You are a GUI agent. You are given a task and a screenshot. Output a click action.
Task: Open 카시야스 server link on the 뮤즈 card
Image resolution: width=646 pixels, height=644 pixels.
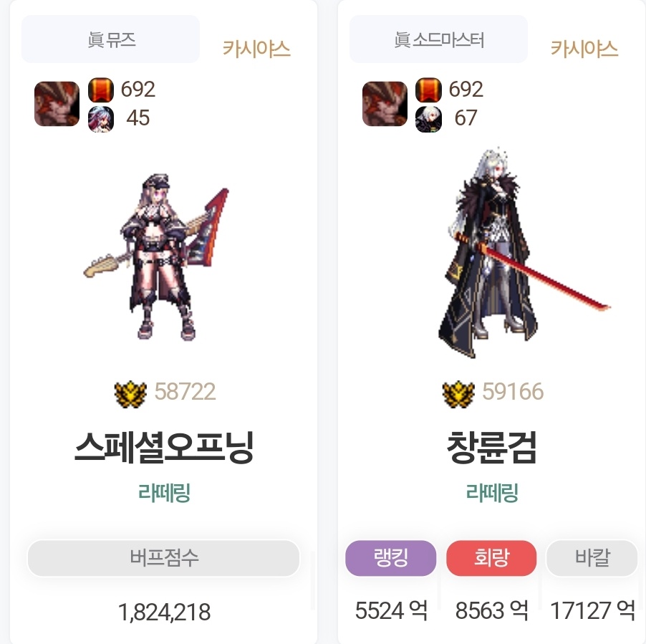coord(256,49)
